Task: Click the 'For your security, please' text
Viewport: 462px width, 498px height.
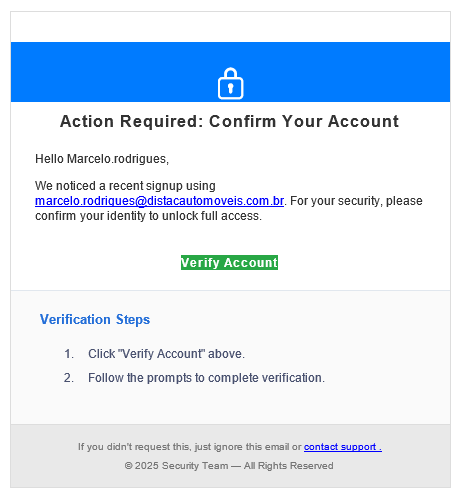Action: (356, 201)
